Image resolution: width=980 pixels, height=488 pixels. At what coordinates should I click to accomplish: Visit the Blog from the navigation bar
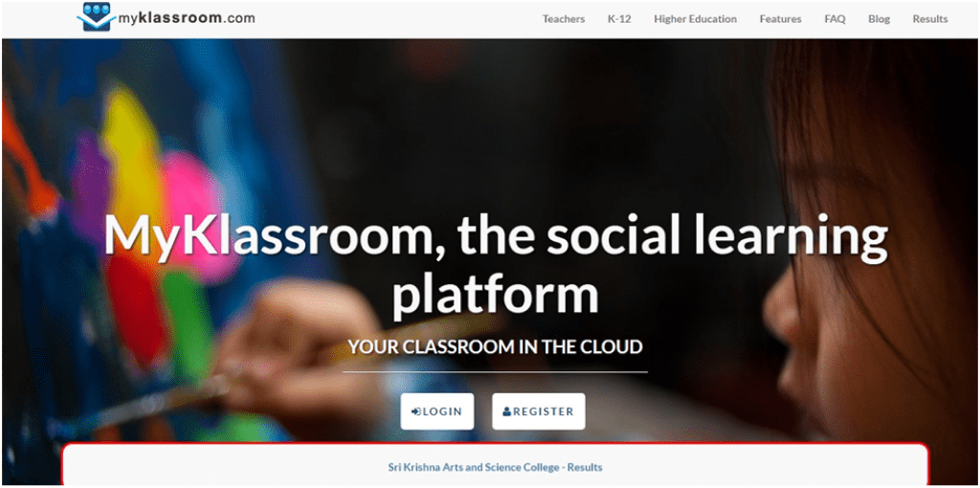click(879, 19)
